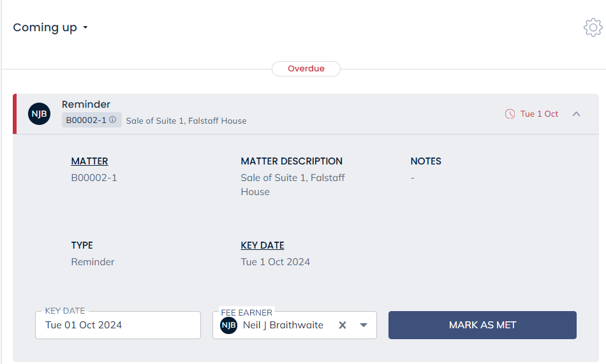606x364 pixels.
Task: Click NJB avatar in Fee Earner field
Action: 229,325
